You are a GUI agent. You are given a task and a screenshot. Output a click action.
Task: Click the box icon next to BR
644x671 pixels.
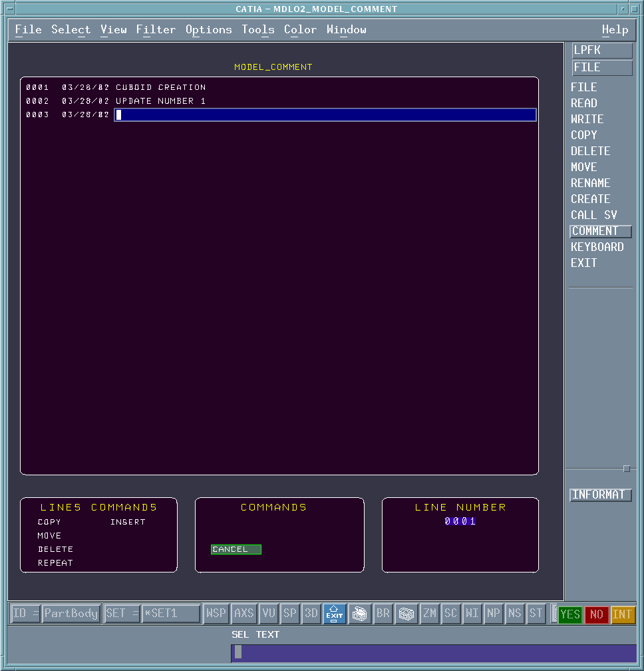point(406,614)
